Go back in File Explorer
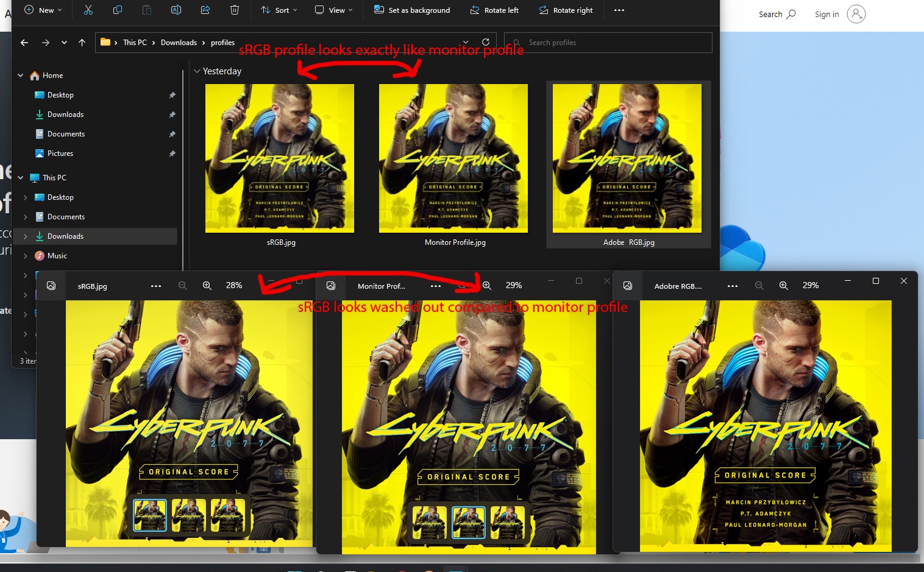Image resolution: width=924 pixels, height=572 pixels. coord(24,43)
